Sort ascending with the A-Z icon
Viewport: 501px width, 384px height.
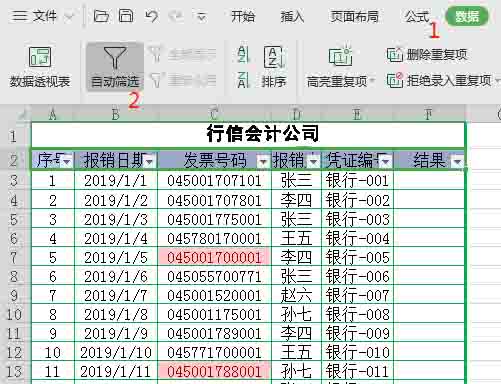pos(243,54)
